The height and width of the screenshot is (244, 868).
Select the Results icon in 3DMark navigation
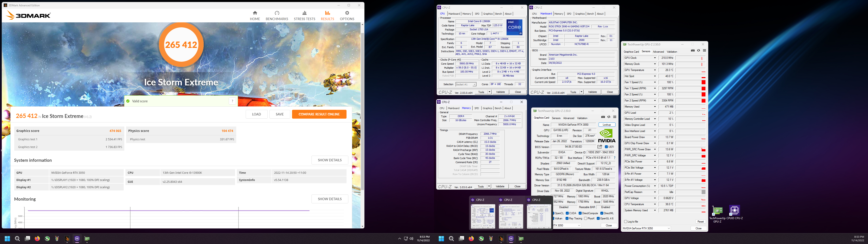327,13
